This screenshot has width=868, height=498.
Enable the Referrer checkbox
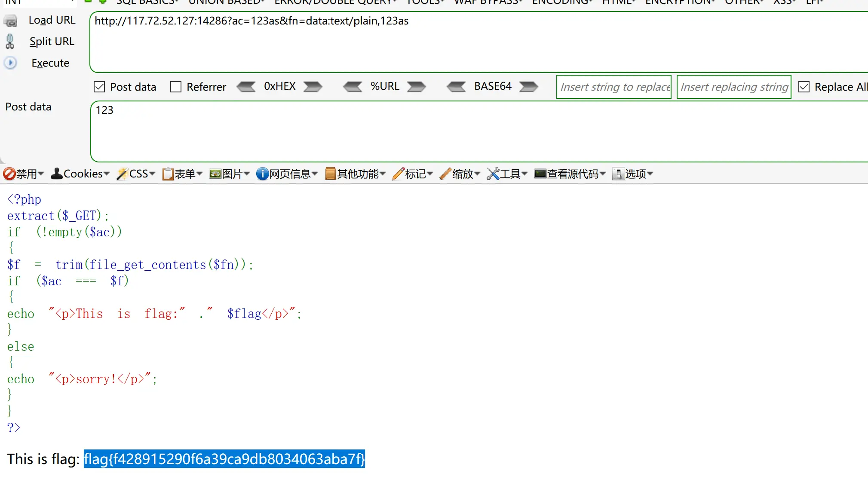tap(176, 87)
